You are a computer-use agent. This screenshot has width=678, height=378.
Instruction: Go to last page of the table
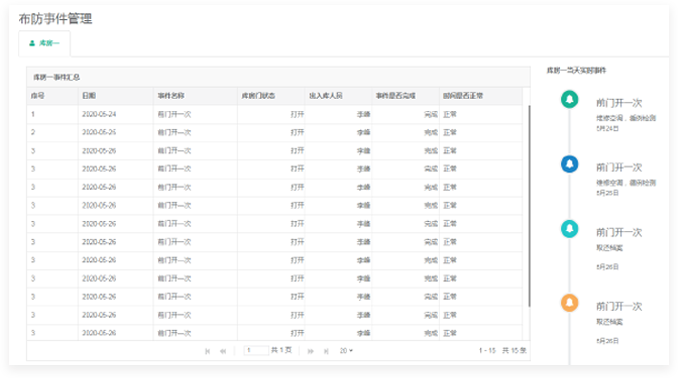click(326, 351)
